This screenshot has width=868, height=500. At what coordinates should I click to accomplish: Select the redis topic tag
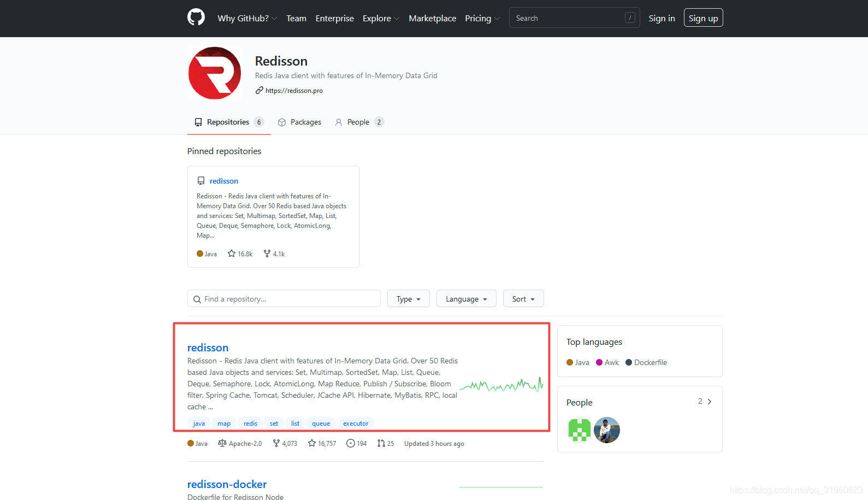point(251,423)
